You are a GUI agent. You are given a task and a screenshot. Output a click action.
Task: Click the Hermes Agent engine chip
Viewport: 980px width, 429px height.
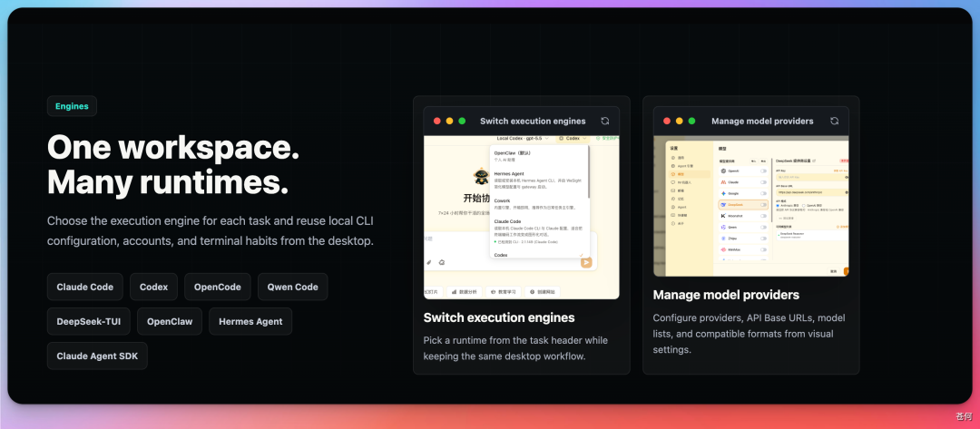(250, 322)
